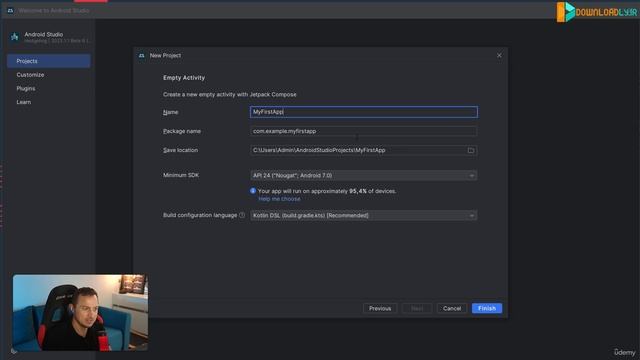This screenshot has width=640, height=360.
Task: Switch to the Plugins section
Action: [26, 89]
